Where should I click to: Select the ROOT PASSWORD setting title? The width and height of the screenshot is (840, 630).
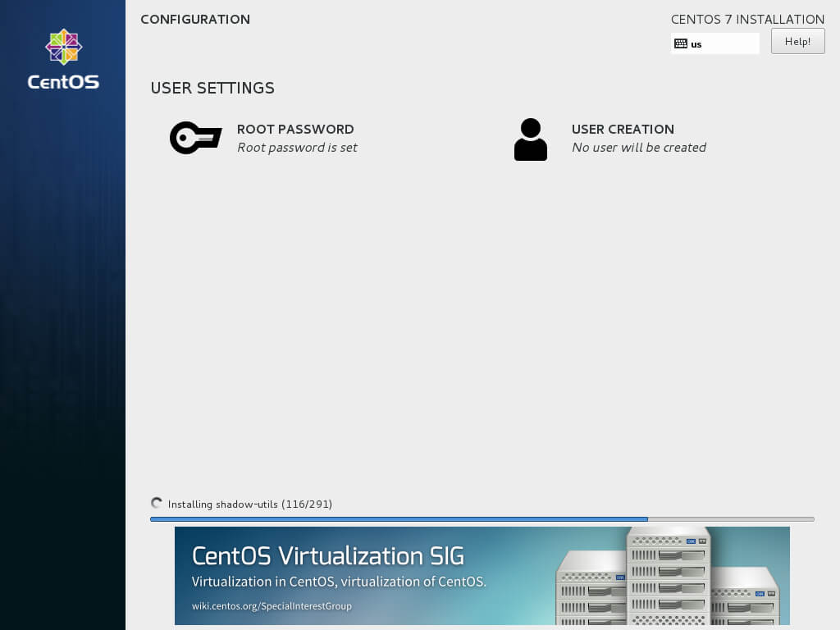(x=295, y=129)
